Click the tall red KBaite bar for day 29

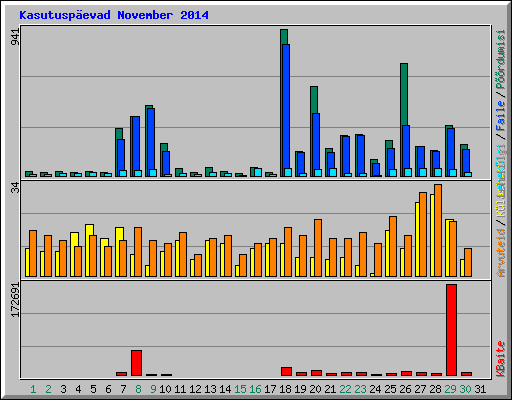pos(451,330)
